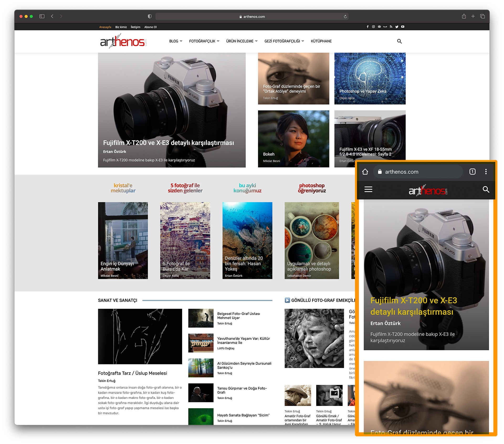Open Fotoğrafta Tarz / Üslup Meselesi title
504x444 pixels.
click(x=133, y=373)
